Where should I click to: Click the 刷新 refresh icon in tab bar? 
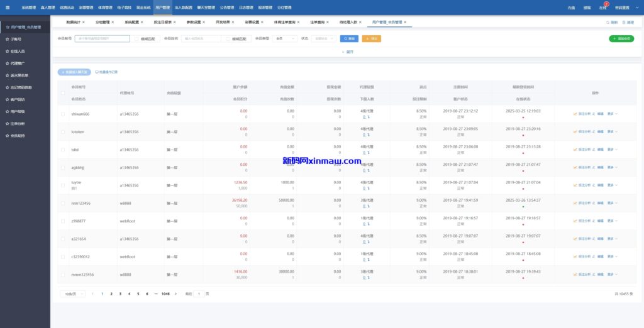point(607,22)
